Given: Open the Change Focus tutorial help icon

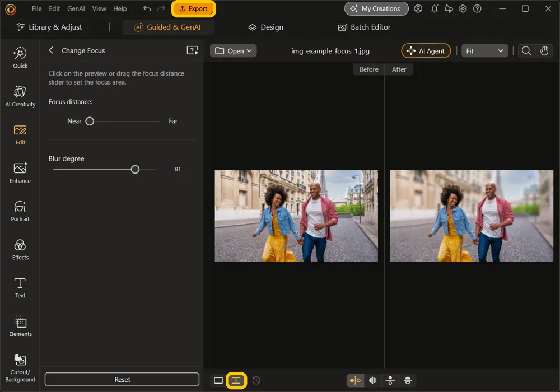Looking at the screenshot, I should (x=192, y=50).
